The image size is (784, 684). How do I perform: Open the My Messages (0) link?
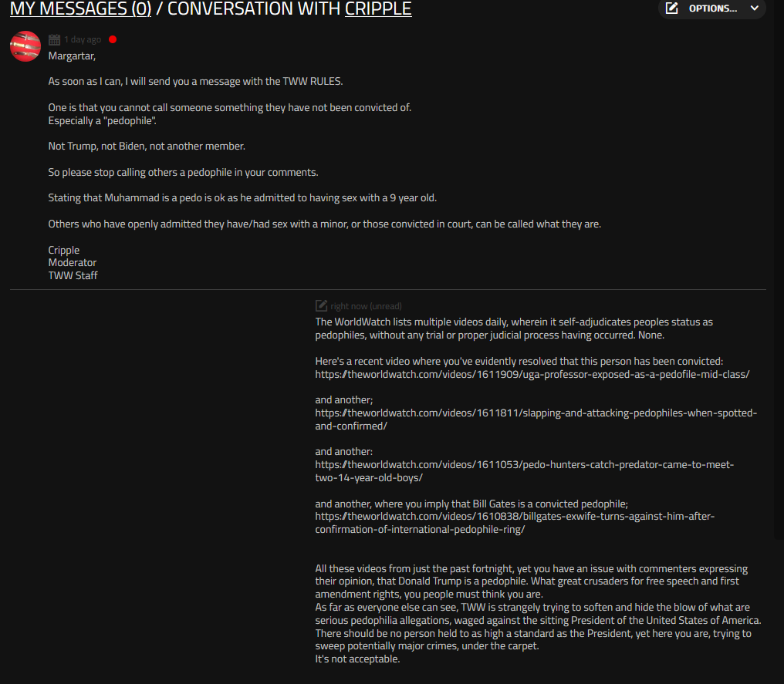tap(80, 8)
